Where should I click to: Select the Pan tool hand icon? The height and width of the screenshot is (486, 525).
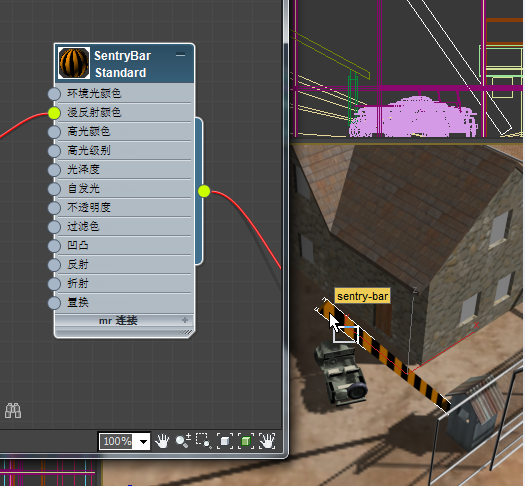[x=162, y=441]
